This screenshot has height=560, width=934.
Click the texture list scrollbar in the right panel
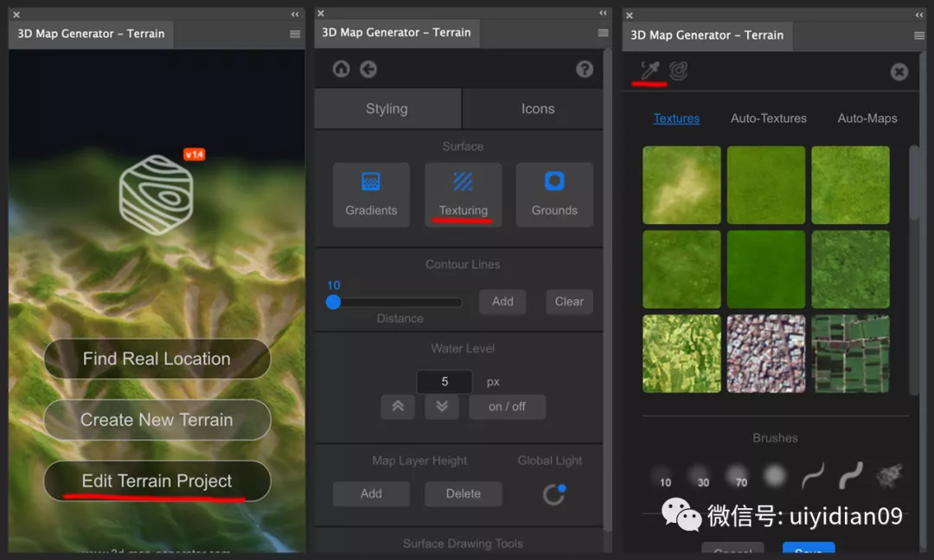[x=914, y=183]
